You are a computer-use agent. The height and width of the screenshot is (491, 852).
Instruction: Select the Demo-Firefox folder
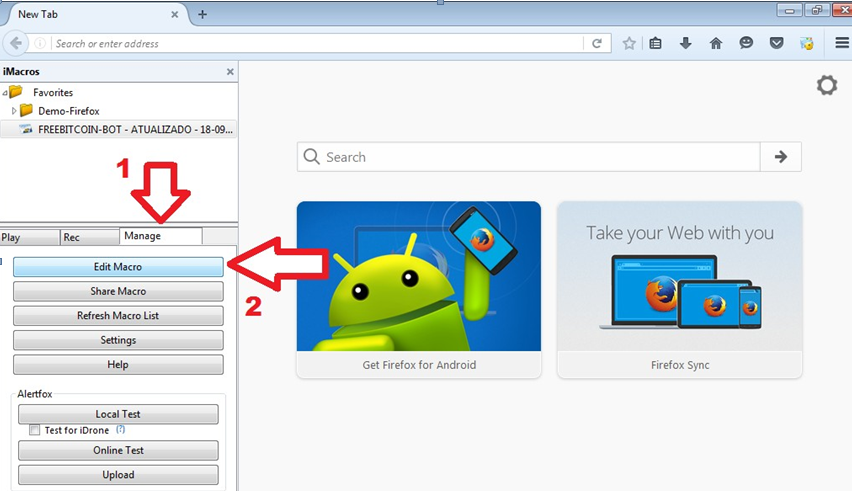pos(68,111)
